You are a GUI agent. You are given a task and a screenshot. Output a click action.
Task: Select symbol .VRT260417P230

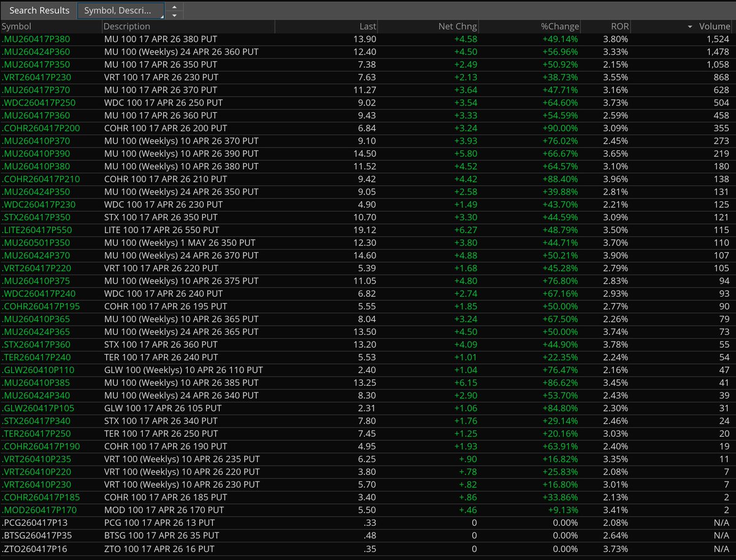tap(37, 77)
